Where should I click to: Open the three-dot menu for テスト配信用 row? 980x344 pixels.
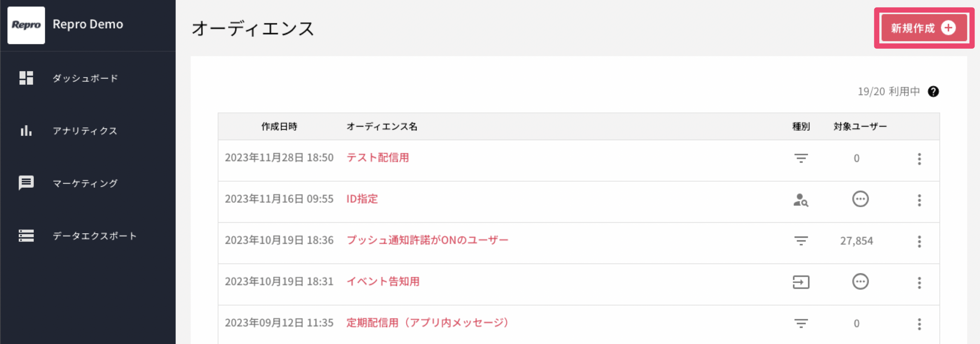[x=919, y=159]
